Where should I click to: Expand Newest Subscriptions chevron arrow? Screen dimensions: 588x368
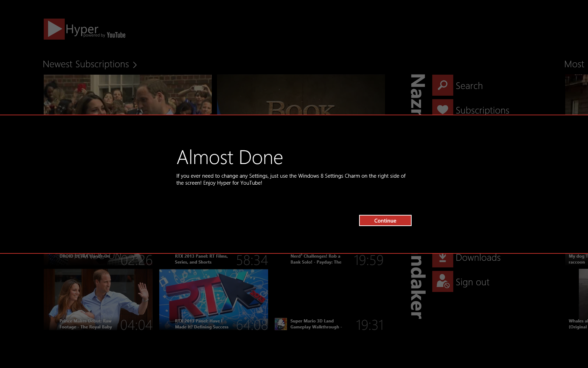[x=135, y=65]
